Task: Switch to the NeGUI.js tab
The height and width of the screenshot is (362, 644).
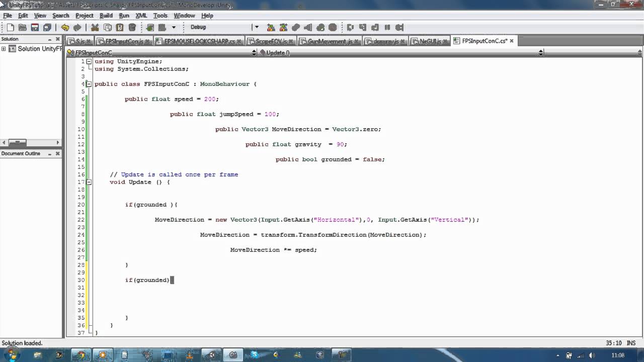Action: point(430,41)
